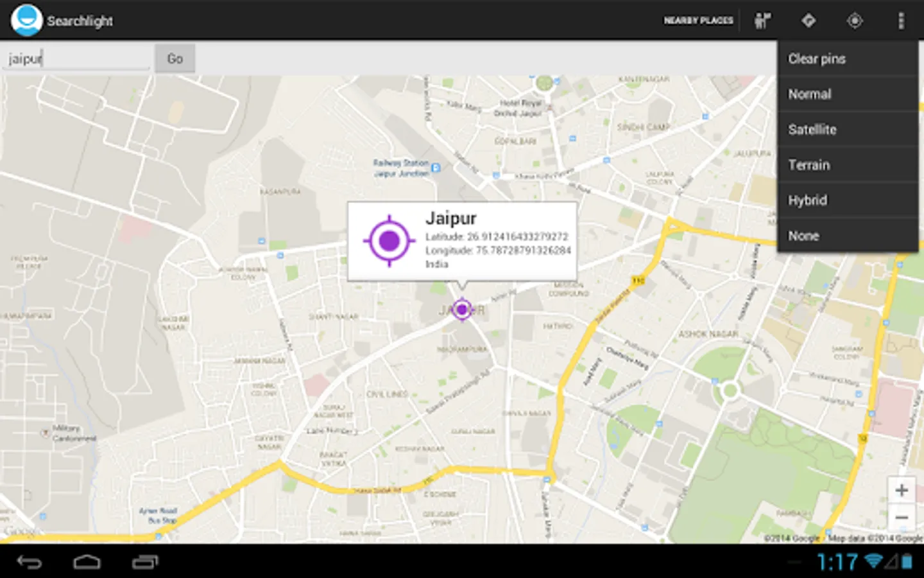
Task: Tap the purple Jaipur map marker
Action: pyautogui.click(x=463, y=310)
